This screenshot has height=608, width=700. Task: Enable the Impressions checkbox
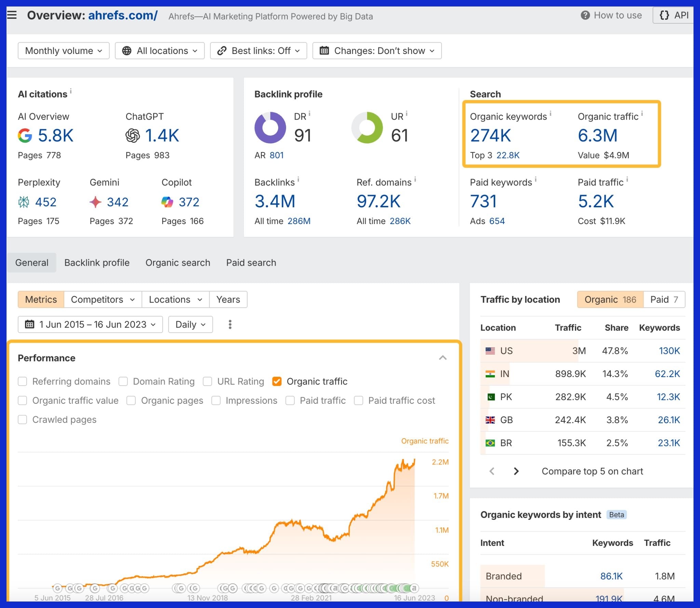tap(216, 401)
